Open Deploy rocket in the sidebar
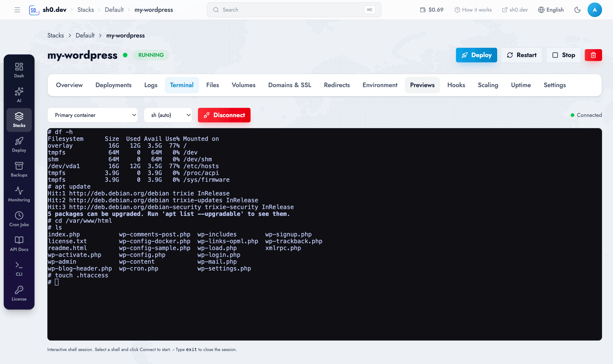613x364 pixels. click(x=19, y=145)
